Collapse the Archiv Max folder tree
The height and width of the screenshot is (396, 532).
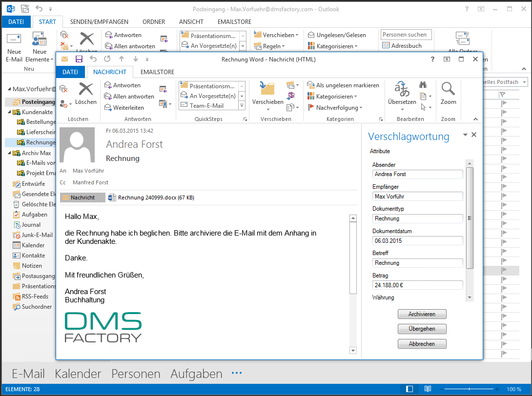(x=9, y=153)
